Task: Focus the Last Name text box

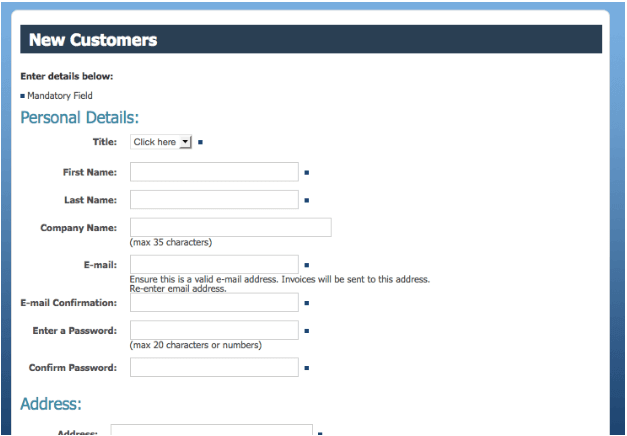Action: click(x=214, y=200)
